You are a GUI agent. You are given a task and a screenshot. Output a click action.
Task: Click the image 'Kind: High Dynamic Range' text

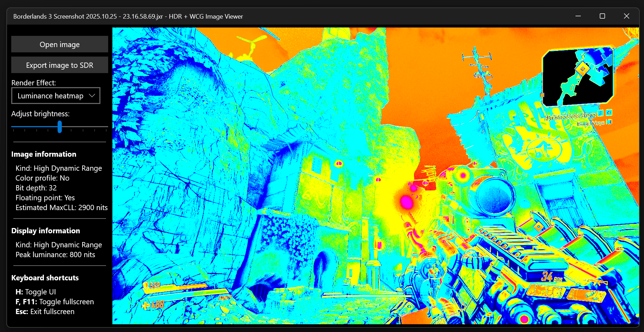pyautogui.click(x=59, y=168)
